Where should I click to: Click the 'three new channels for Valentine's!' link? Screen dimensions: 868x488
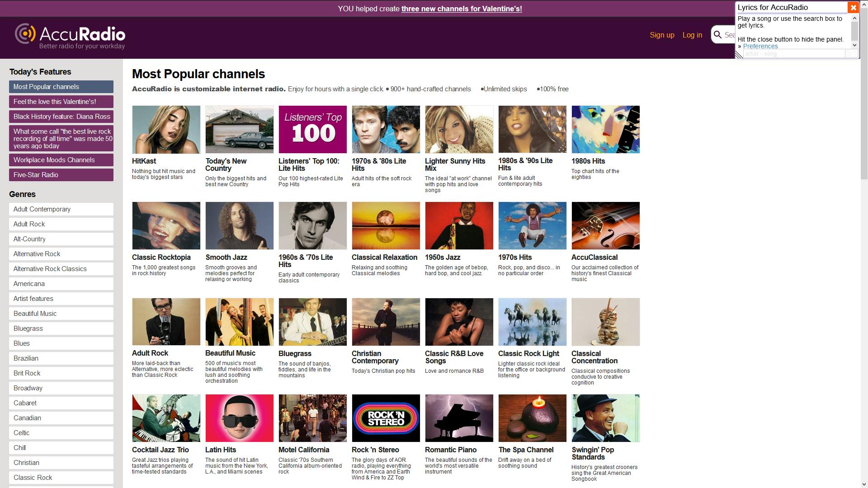click(x=461, y=8)
